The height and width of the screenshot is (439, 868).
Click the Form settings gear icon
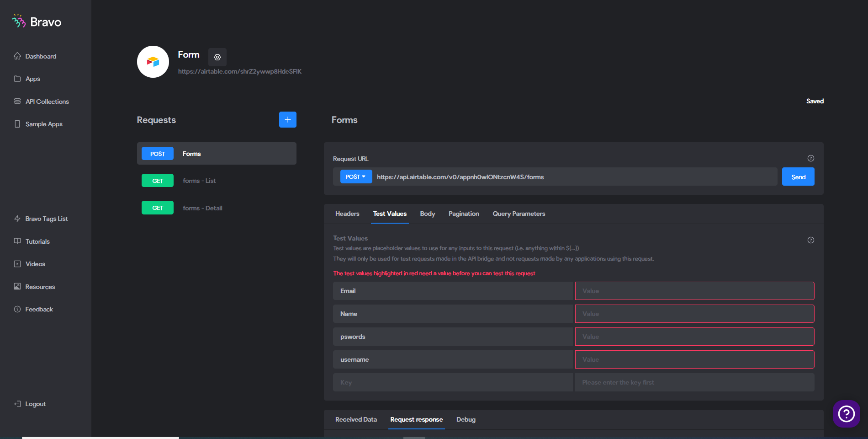pos(217,57)
